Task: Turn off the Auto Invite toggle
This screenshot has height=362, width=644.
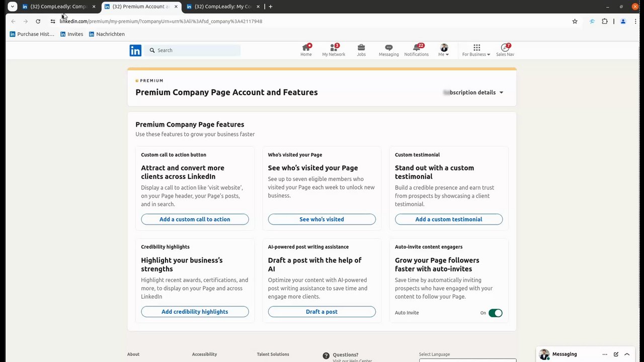Action: click(x=495, y=313)
